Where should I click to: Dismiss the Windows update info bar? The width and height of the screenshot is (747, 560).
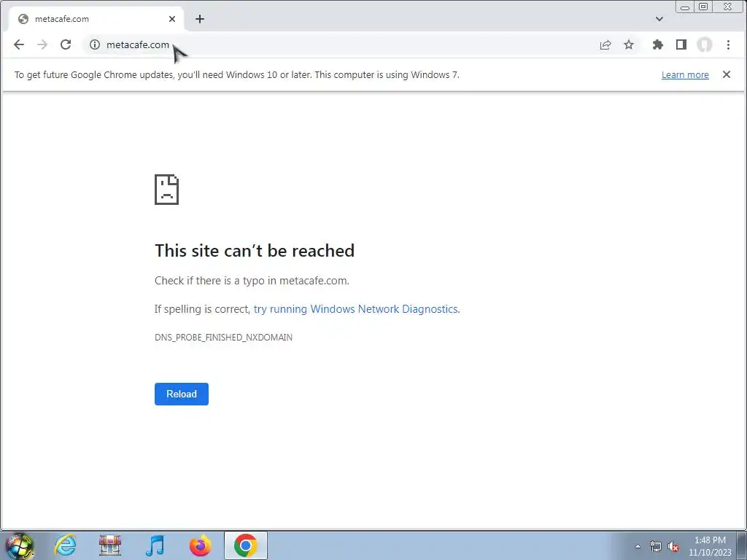pyautogui.click(x=727, y=74)
